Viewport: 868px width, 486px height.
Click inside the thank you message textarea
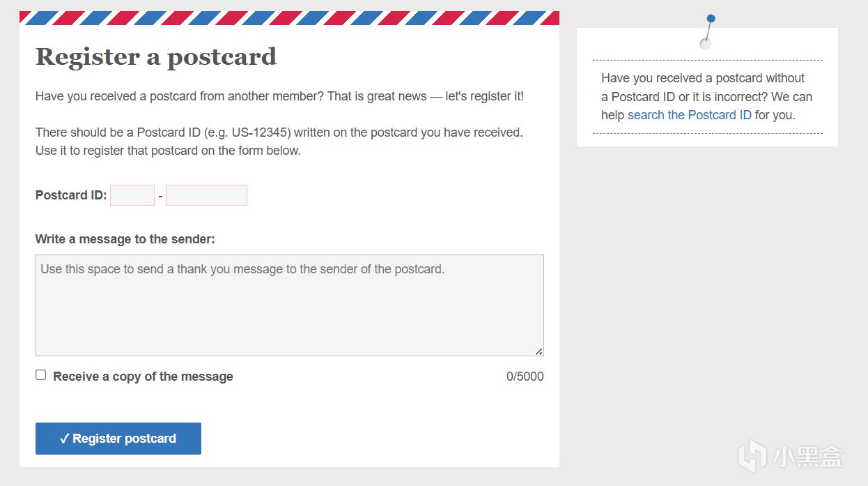click(289, 305)
